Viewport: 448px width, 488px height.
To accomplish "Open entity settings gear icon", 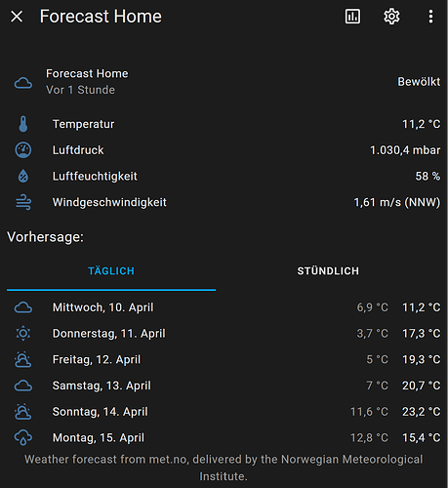I will tap(391, 17).
